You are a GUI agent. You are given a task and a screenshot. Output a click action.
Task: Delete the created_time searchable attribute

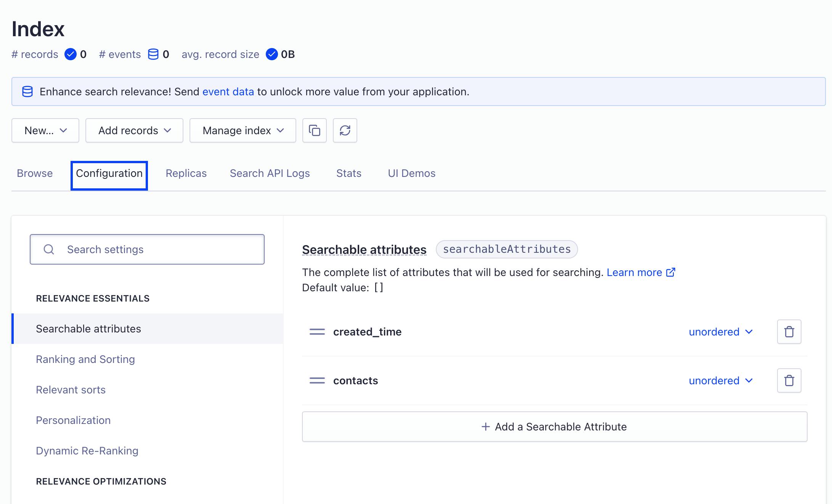[789, 332]
